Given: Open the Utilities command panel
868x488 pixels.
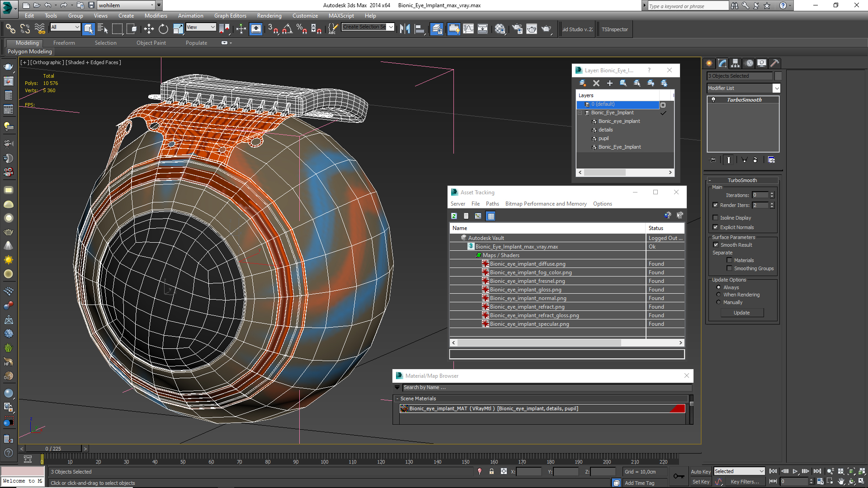Looking at the screenshot, I should 775,63.
